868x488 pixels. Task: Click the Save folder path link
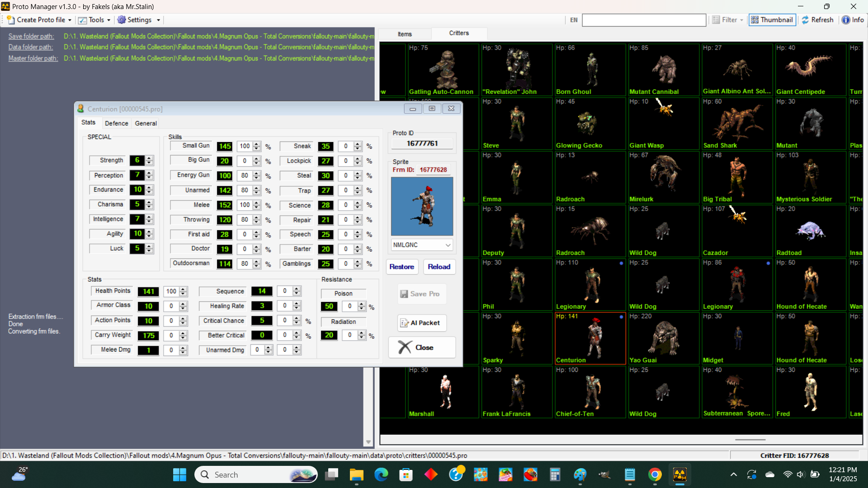[x=31, y=36]
